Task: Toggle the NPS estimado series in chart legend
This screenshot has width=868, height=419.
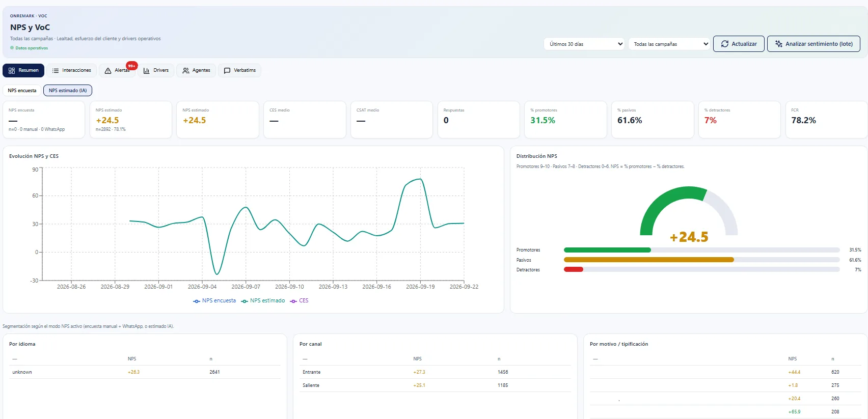Action: pos(263,301)
